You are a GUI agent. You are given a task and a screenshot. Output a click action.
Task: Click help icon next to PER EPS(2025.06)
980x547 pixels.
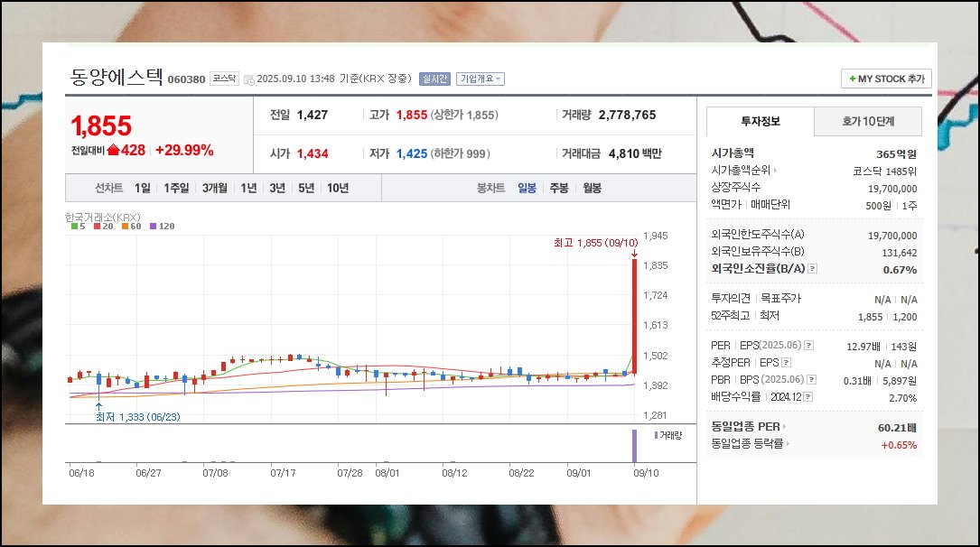[x=808, y=346]
